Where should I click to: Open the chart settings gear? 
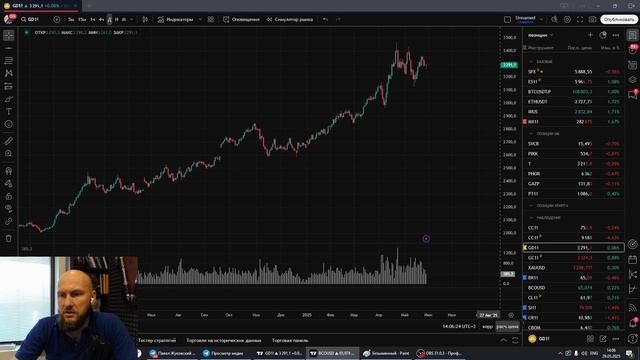567,19
